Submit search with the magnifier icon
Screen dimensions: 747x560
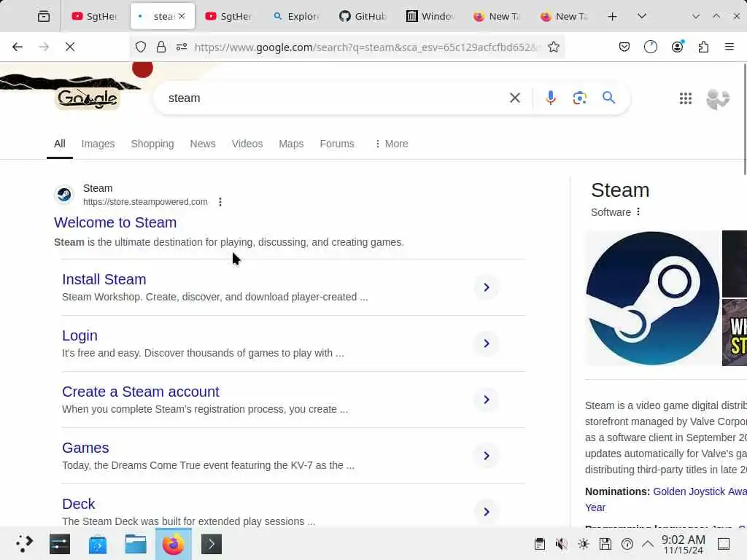click(x=608, y=98)
